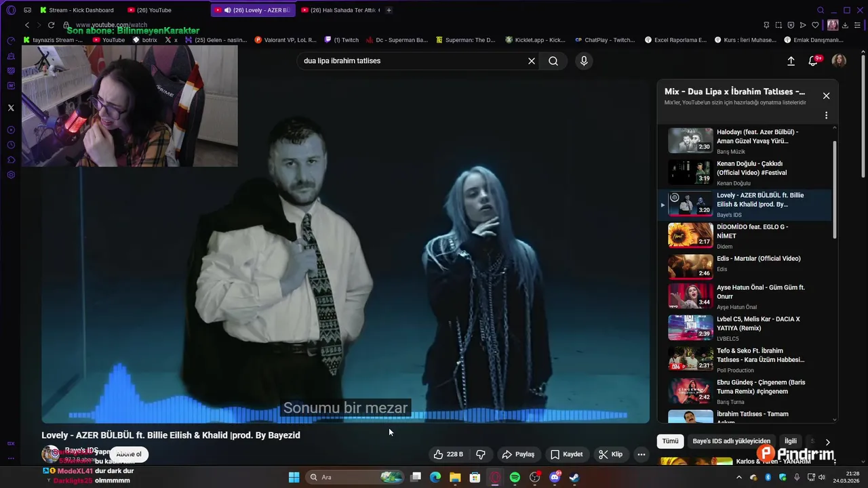
Task: Open more video actions ellipsis
Action: point(641,454)
